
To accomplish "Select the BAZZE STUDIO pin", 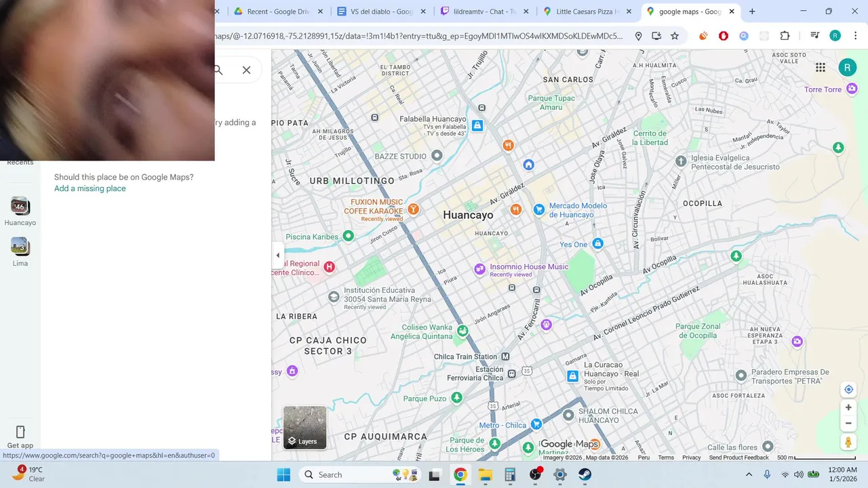I will (437, 156).
